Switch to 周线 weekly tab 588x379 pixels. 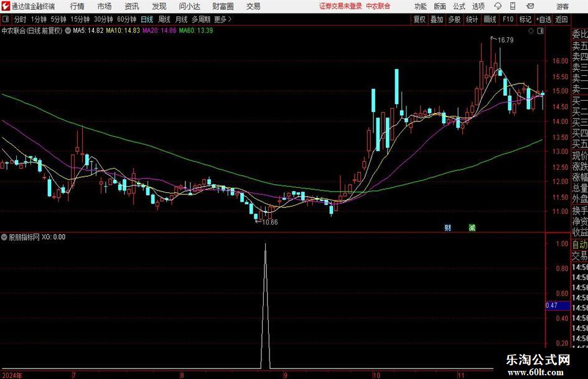164,19
